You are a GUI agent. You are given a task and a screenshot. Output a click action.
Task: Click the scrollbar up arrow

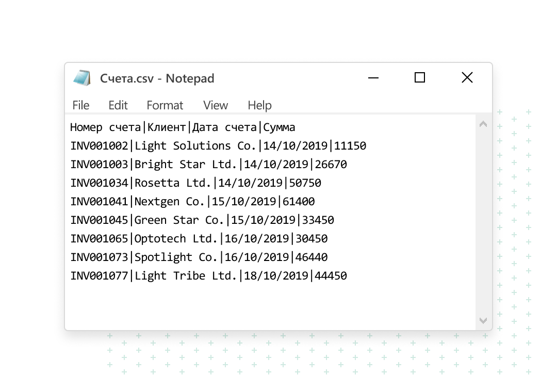(483, 124)
